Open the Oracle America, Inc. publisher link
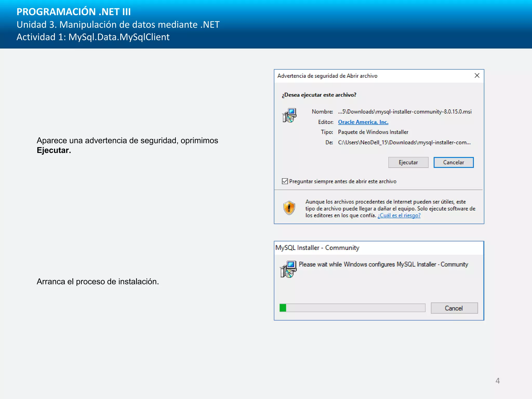 [363, 122]
